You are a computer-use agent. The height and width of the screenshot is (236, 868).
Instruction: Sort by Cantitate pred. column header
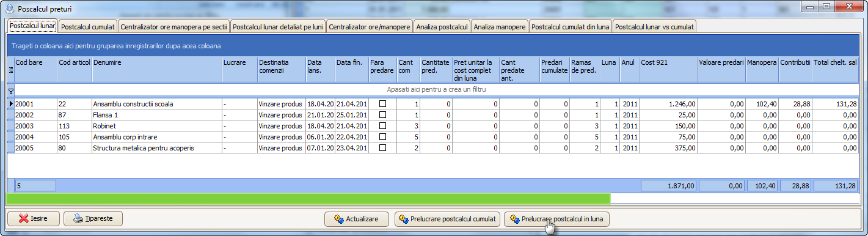coord(437,70)
